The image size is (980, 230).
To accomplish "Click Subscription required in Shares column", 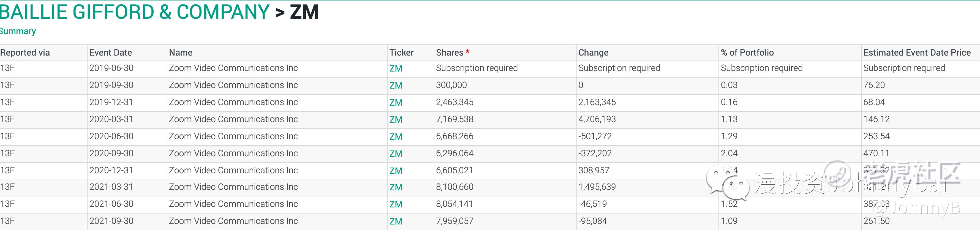I will tap(477, 68).
